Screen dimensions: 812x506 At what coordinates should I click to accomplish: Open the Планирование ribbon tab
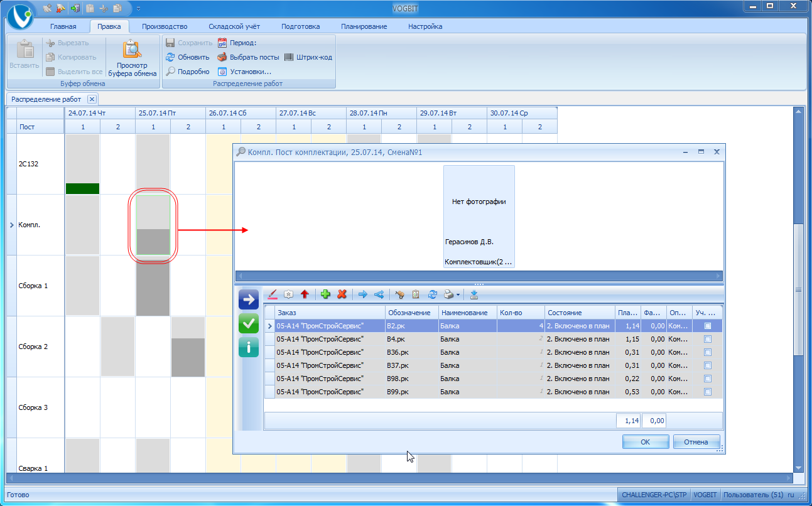pos(364,26)
